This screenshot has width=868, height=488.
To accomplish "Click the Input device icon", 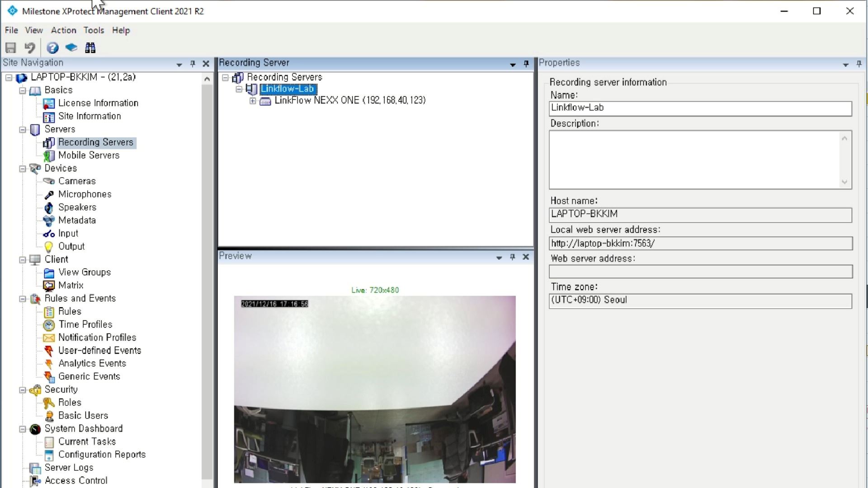I will click(49, 234).
